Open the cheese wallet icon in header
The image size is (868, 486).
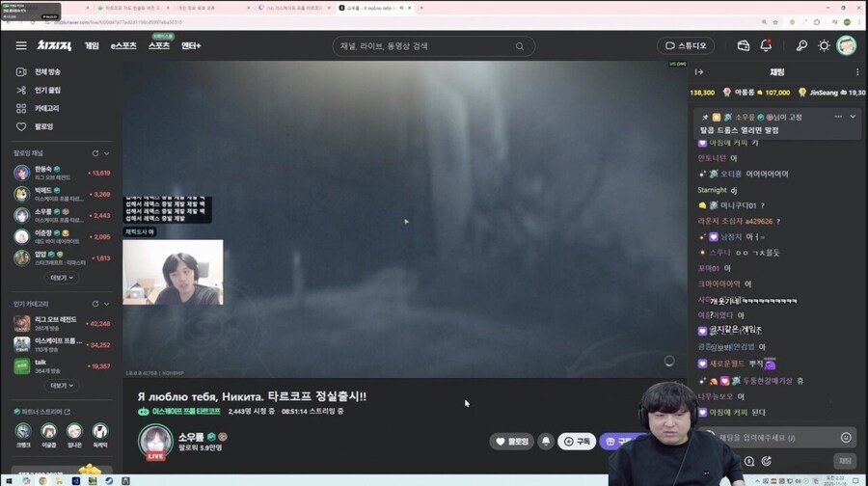(744, 45)
